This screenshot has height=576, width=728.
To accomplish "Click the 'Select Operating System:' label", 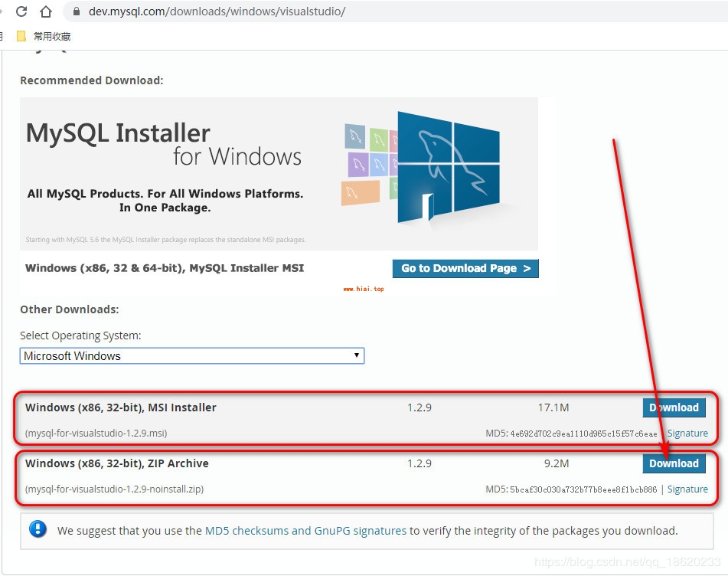I will tap(80, 335).
